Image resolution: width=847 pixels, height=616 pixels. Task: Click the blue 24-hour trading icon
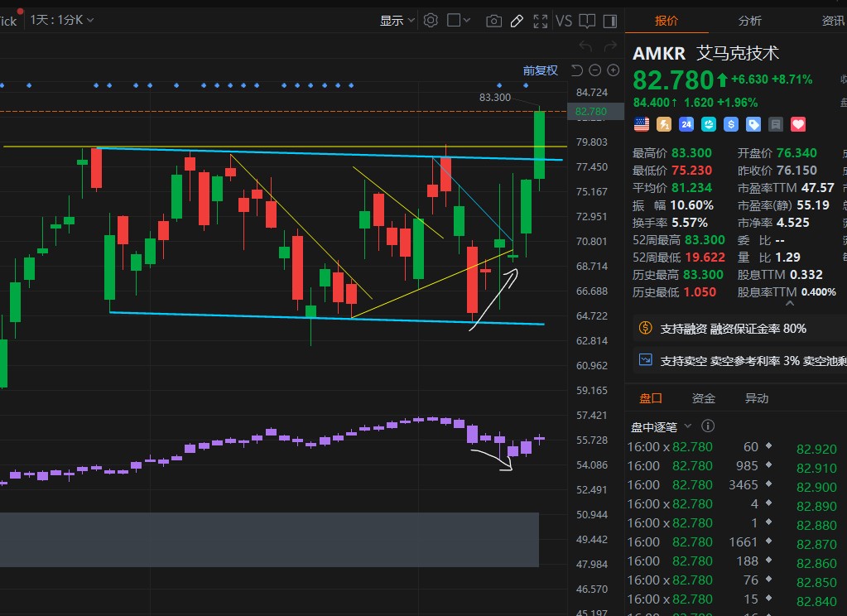686,124
